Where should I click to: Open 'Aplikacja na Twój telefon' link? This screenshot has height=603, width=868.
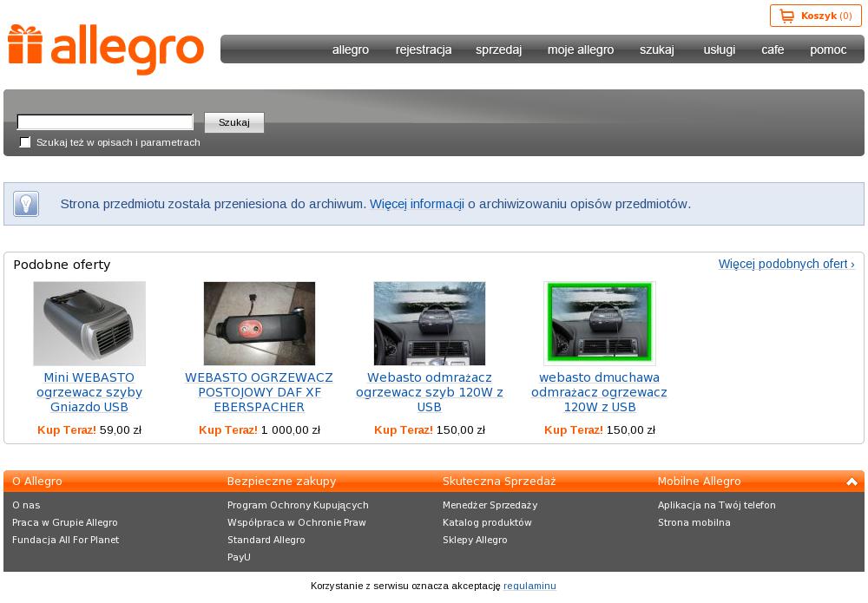717,505
